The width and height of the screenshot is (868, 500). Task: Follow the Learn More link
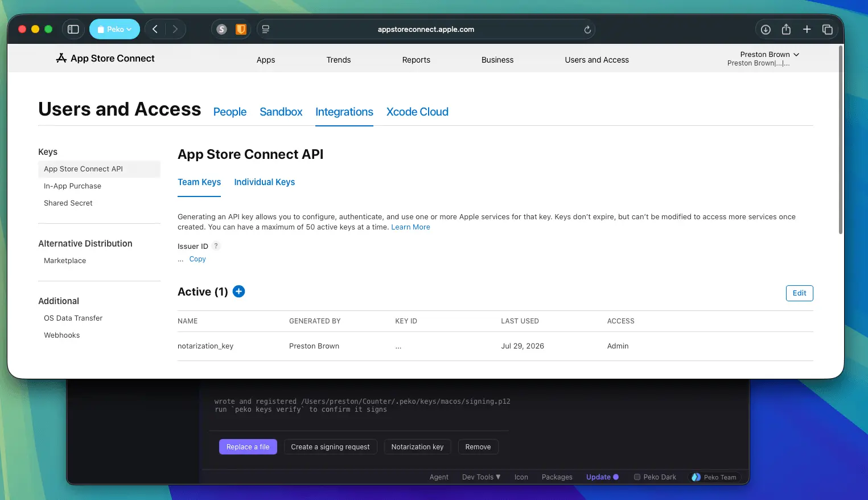pyautogui.click(x=410, y=227)
